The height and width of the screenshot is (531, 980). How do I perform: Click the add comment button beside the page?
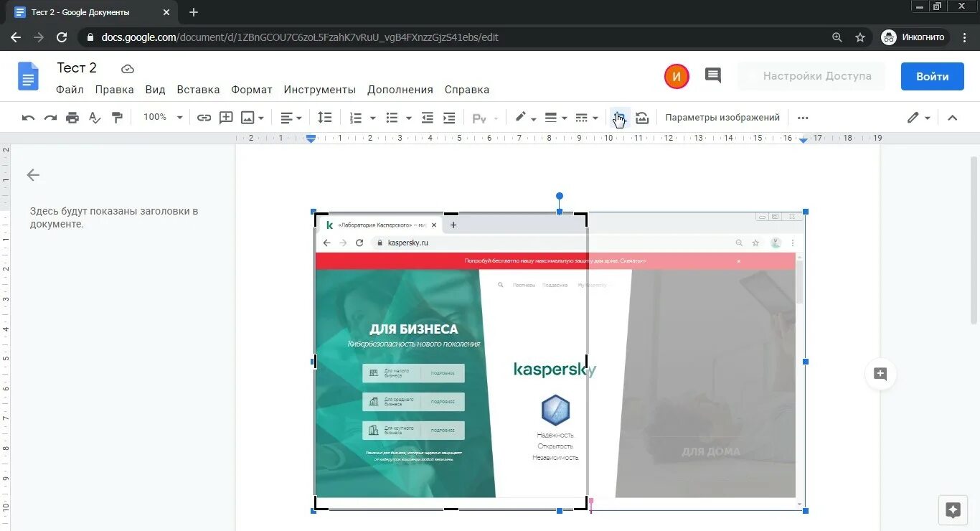pos(880,374)
